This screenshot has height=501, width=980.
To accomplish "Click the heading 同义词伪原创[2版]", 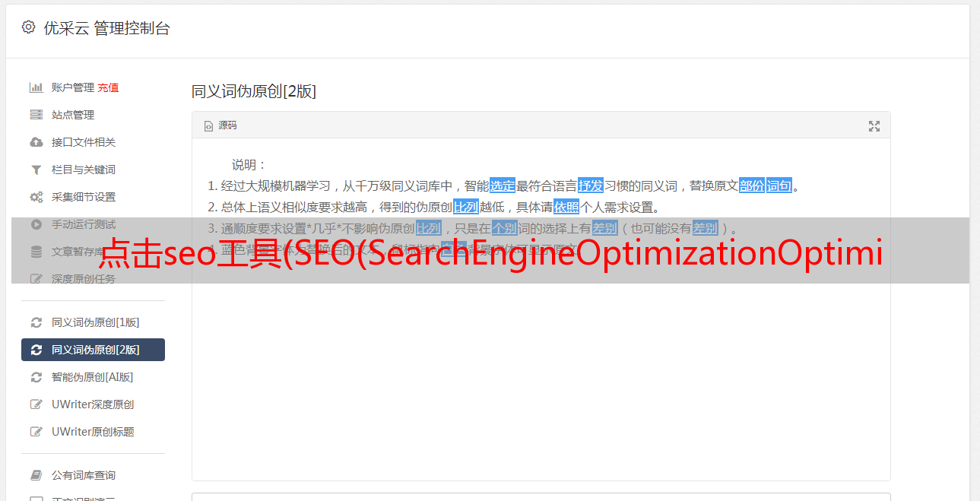I will click(254, 91).
